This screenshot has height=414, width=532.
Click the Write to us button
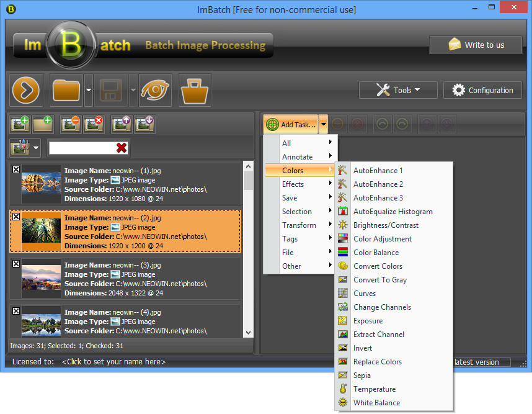click(x=476, y=45)
